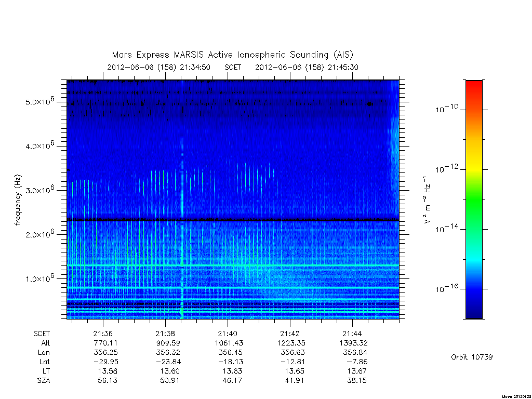Click the 1.0×10^6 frequency tick label

point(39,278)
